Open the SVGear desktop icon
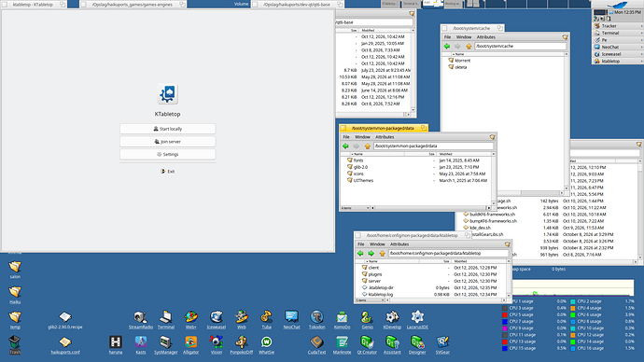 [x=442, y=345]
